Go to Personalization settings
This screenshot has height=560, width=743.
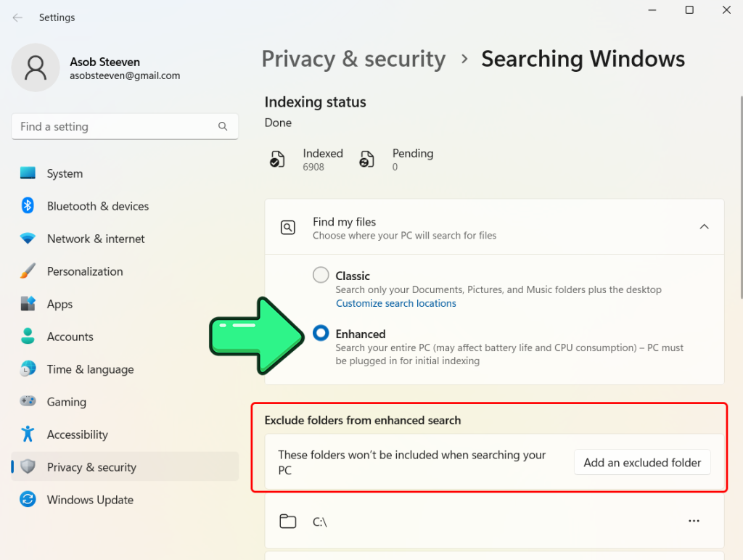pyautogui.click(x=85, y=271)
